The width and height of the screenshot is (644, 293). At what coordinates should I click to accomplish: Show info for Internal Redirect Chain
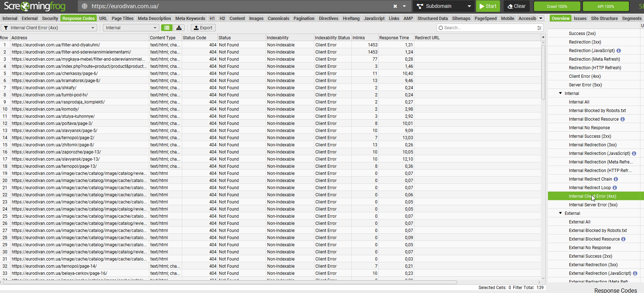(616, 179)
